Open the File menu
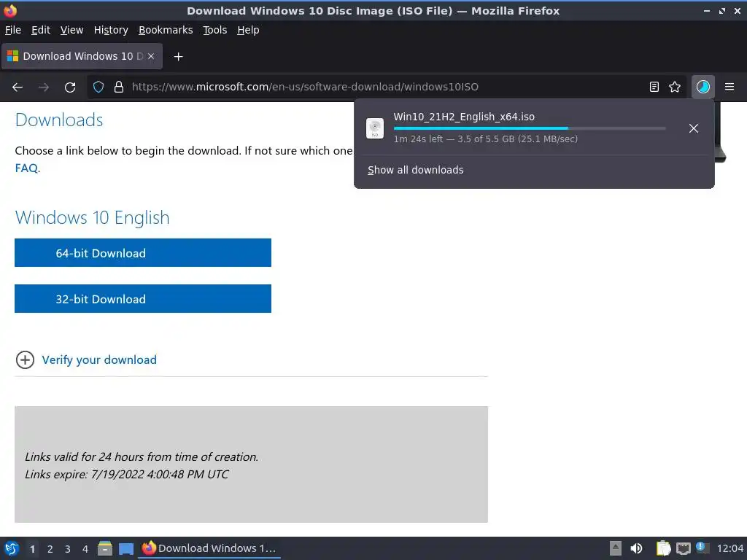Screen dimensions: 747x560 (x=13, y=30)
